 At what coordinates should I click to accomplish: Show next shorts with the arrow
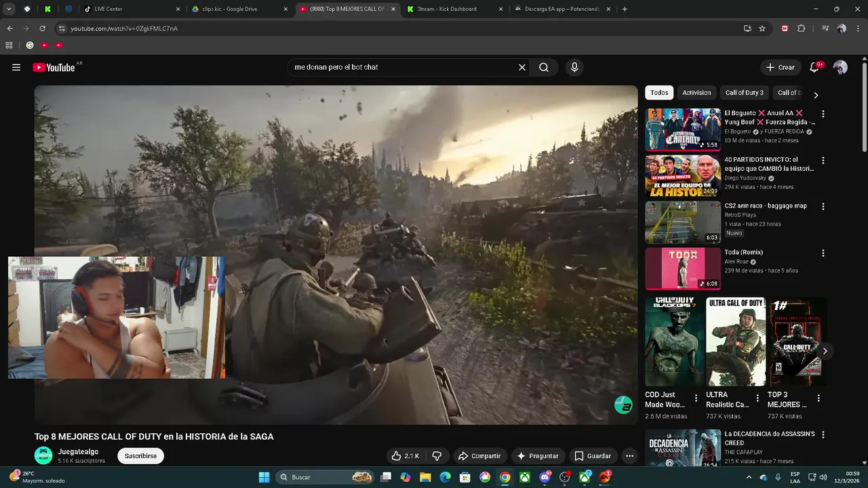825,350
